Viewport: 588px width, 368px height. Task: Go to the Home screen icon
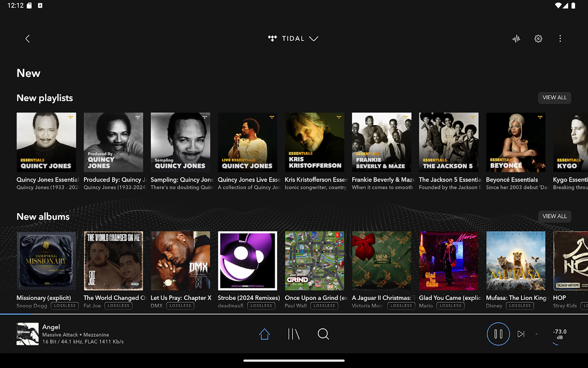[265, 334]
